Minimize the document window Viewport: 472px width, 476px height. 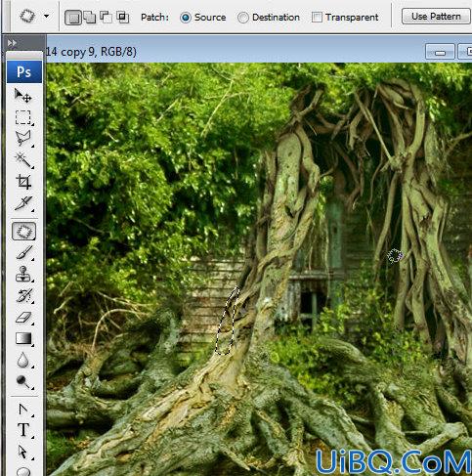(440, 52)
